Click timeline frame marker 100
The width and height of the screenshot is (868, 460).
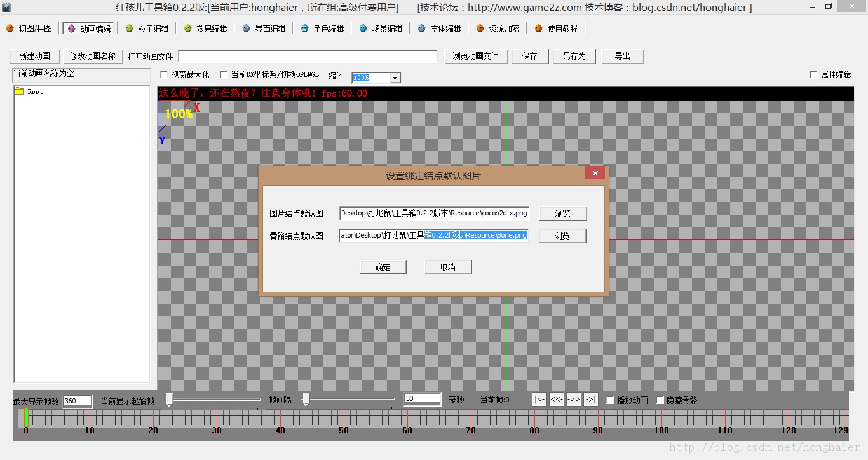(x=661, y=430)
